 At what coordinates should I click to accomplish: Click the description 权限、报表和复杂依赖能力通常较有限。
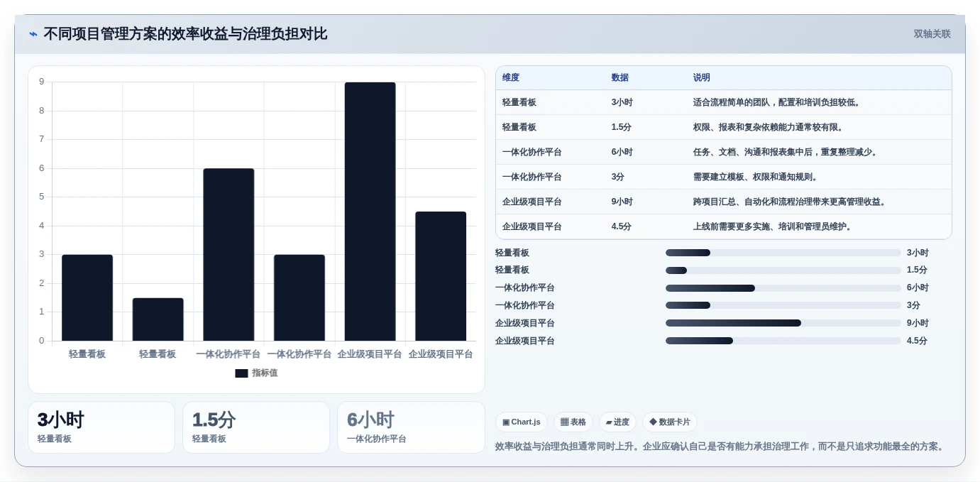[x=769, y=127]
